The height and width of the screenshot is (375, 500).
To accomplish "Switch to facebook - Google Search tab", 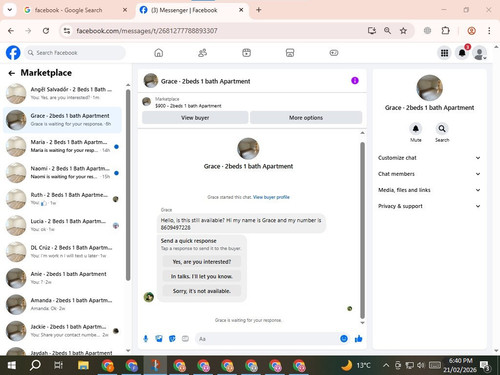I will point(76,10).
